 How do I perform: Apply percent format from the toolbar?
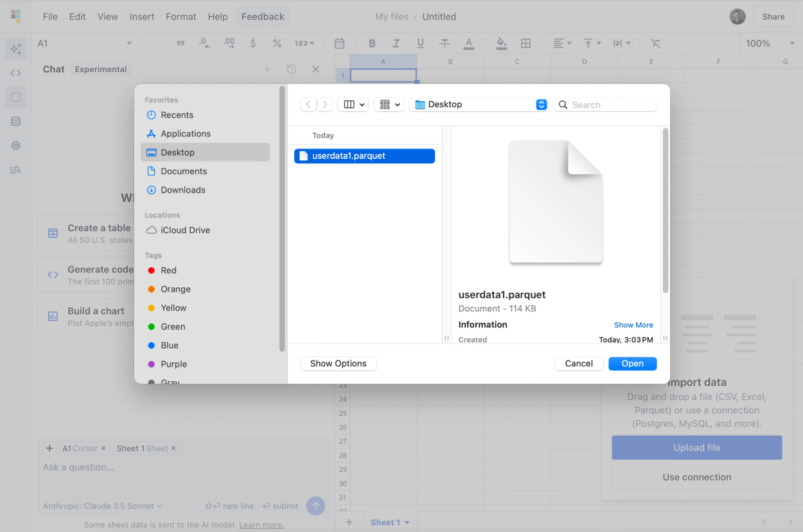pyautogui.click(x=277, y=43)
